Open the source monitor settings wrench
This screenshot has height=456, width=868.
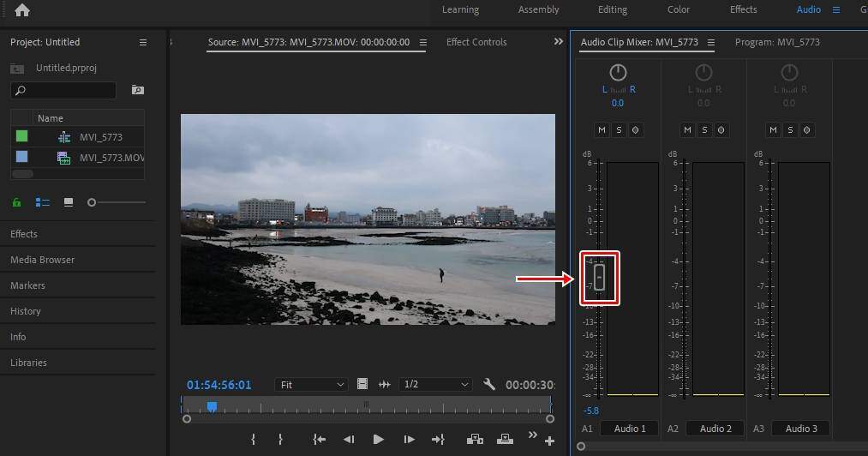point(488,384)
